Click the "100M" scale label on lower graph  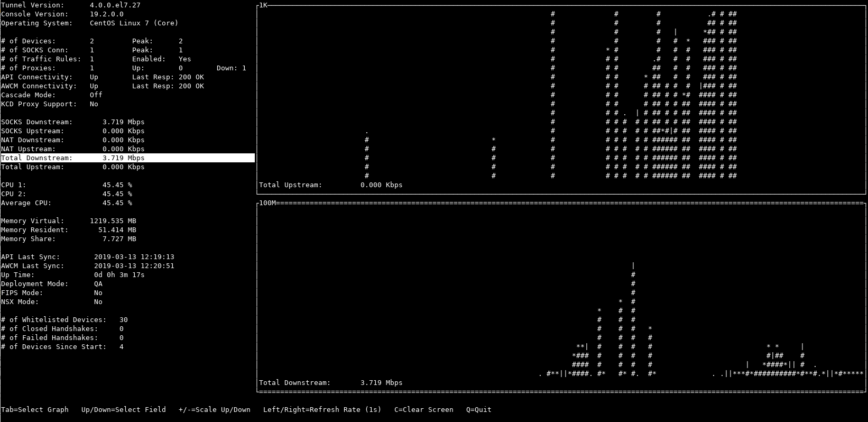pos(267,203)
